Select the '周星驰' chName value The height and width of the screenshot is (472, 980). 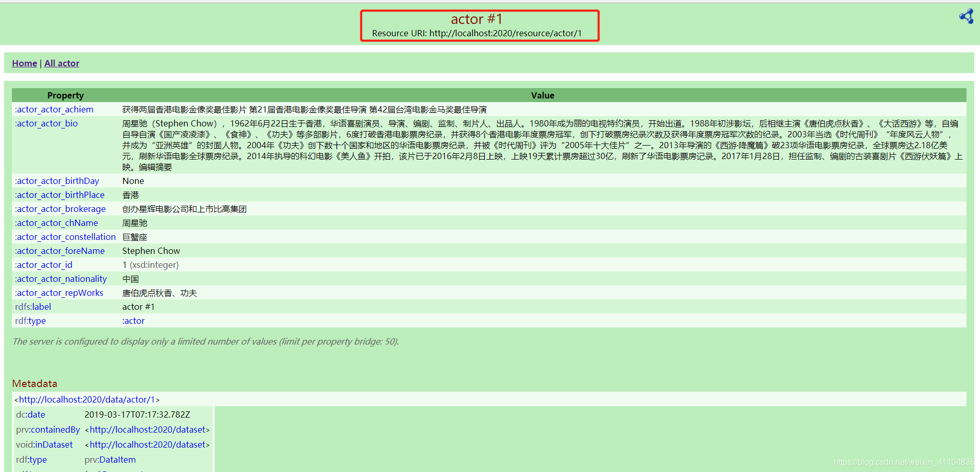[x=135, y=223]
